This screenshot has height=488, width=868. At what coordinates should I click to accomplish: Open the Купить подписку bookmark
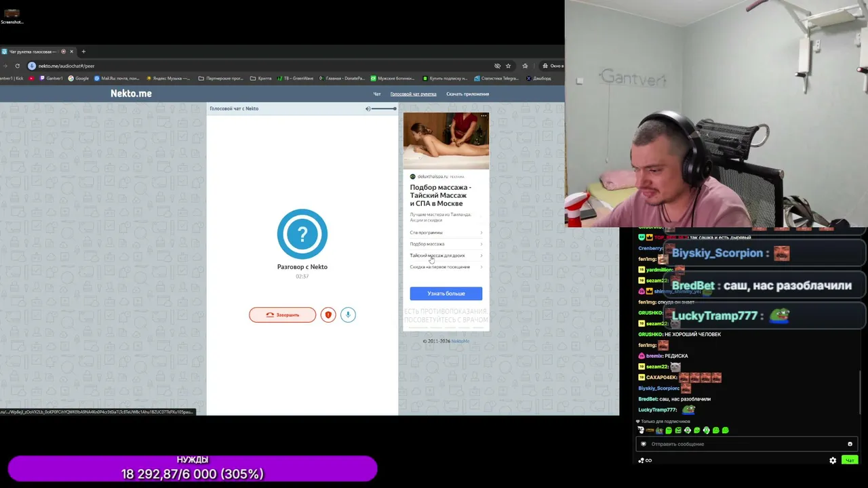[443, 78]
